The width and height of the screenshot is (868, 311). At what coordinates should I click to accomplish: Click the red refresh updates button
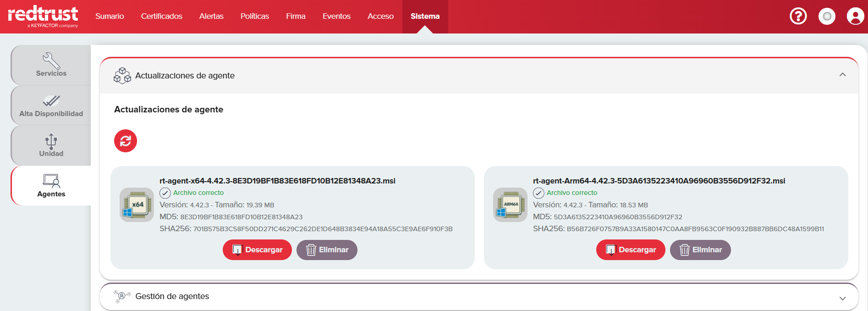[126, 141]
